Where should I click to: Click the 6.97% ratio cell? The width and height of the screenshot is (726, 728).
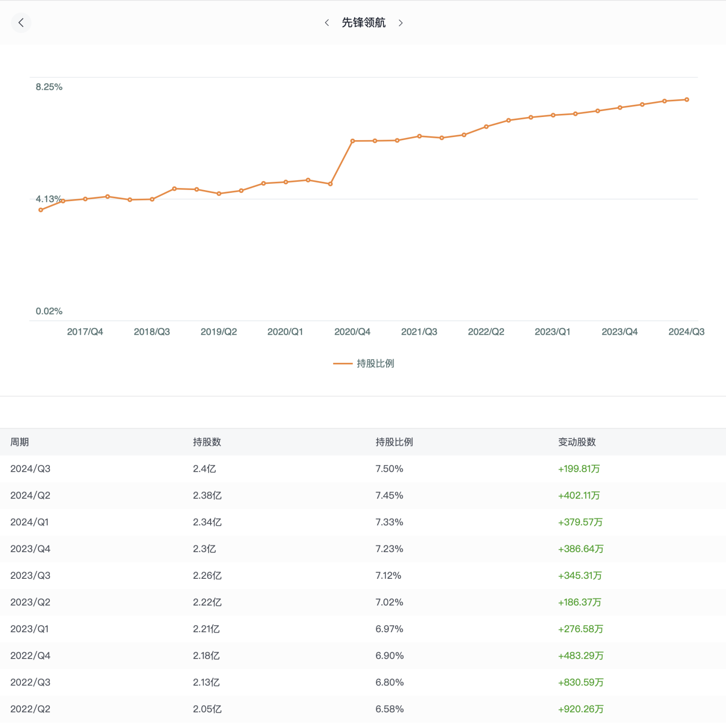389,629
